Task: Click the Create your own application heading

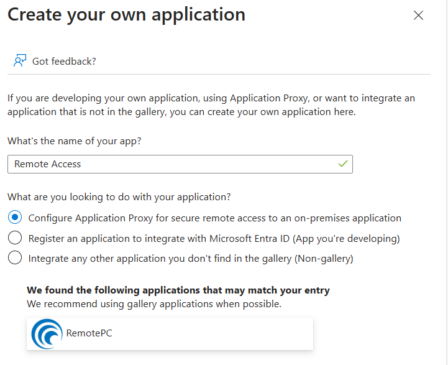Action: click(x=126, y=15)
